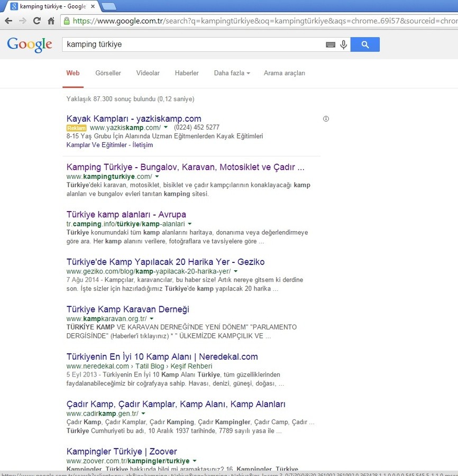This screenshot has height=476, width=458.
Task: Expand the Daha fazla menu
Action: pos(232,73)
